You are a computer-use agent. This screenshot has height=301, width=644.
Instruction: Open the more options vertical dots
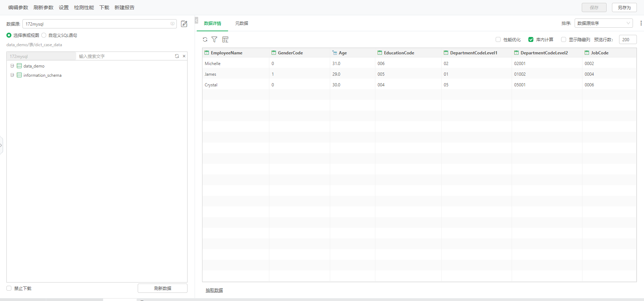pyautogui.click(x=641, y=23)
